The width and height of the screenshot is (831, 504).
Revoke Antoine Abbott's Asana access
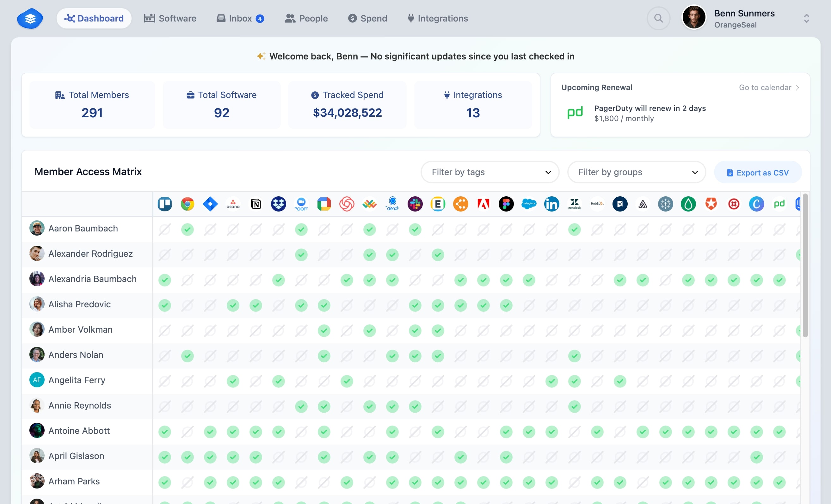tap(233, 432)
